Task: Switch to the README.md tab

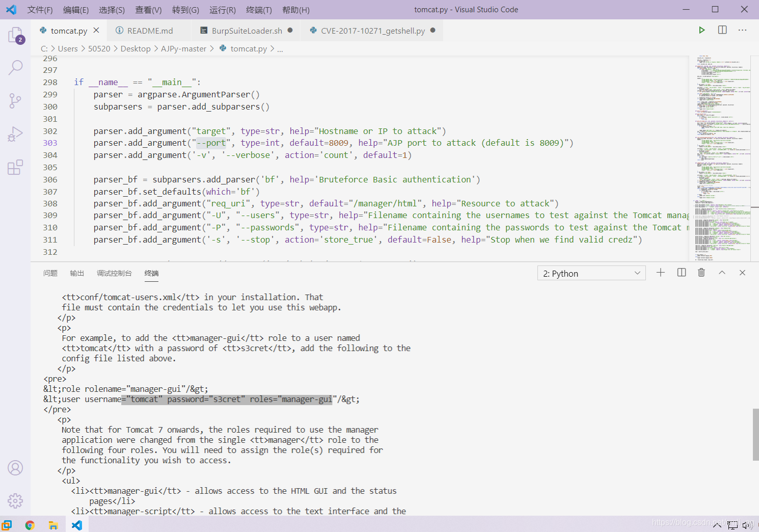Action: (x=150, y=31)
